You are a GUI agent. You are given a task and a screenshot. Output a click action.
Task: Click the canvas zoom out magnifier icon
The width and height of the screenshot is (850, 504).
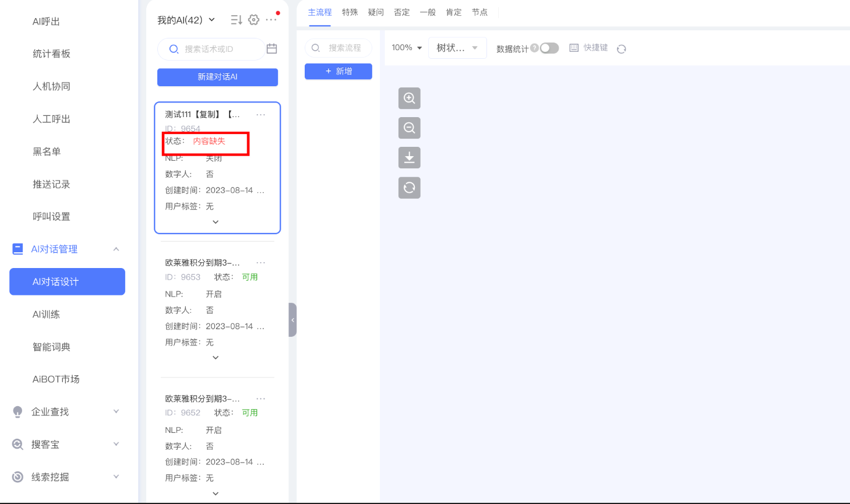[x=409, y=128]
